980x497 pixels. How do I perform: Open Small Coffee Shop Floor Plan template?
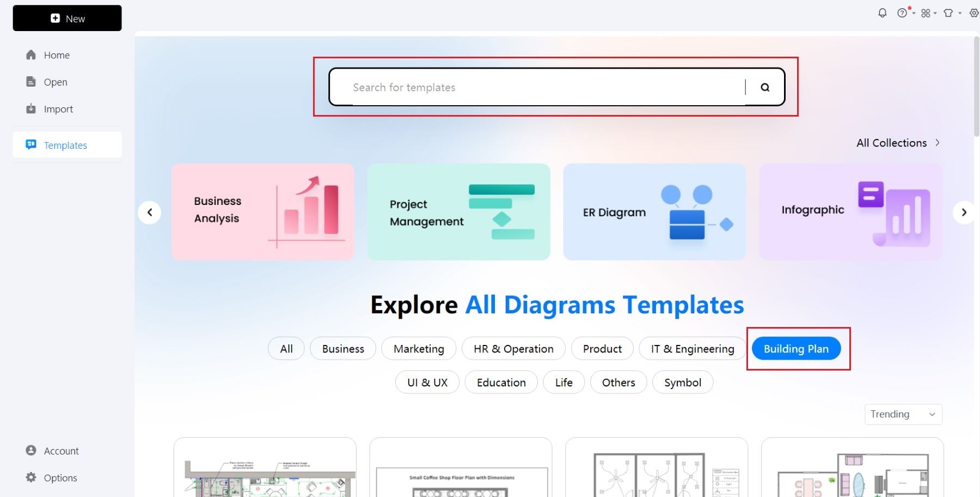click(461, 468)
